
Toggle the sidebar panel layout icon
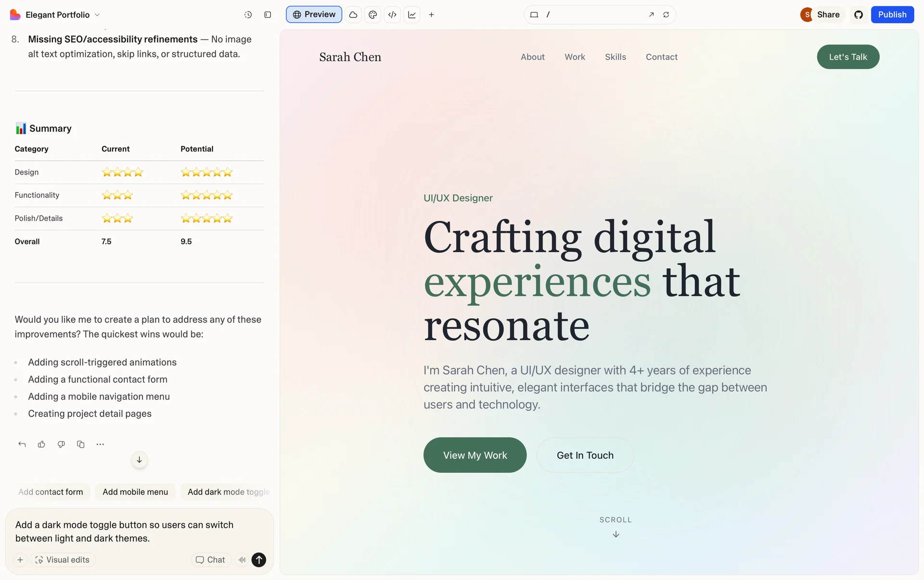click(x=268, y=15)
